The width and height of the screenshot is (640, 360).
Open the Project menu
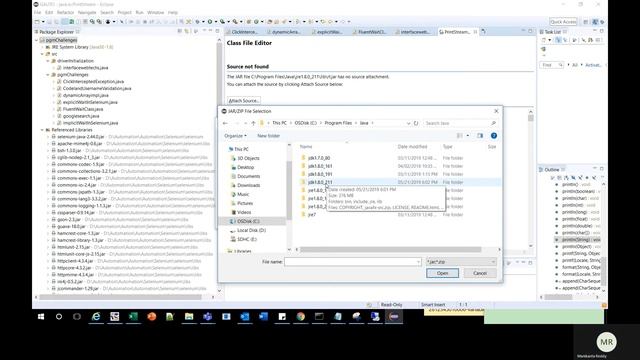coord(124,13)
